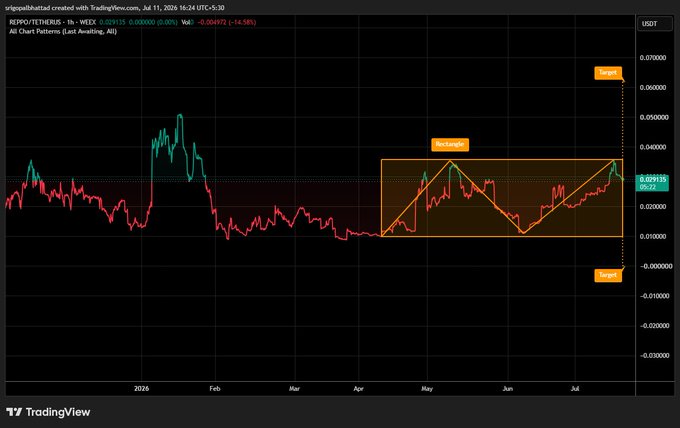Click the 0.050000 price axis label
The width and height of the screenshot is (680, 428).
[x=653, y=118]
